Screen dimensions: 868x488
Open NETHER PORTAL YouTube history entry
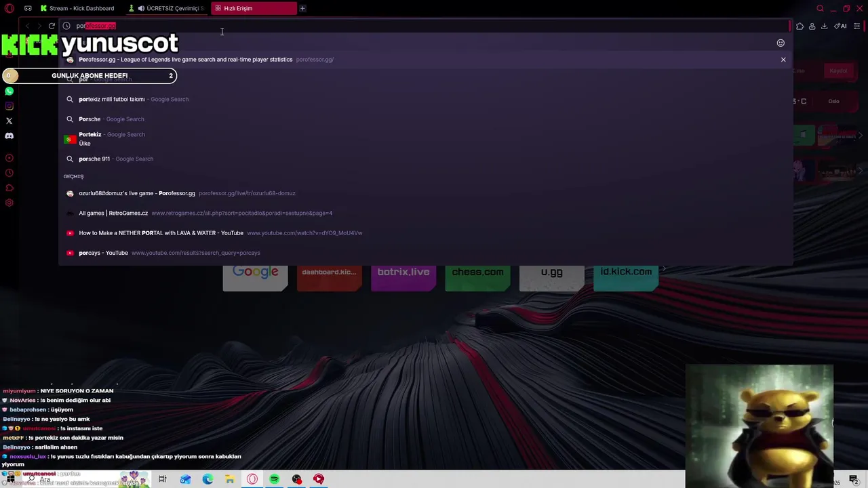tap(426, 232)
